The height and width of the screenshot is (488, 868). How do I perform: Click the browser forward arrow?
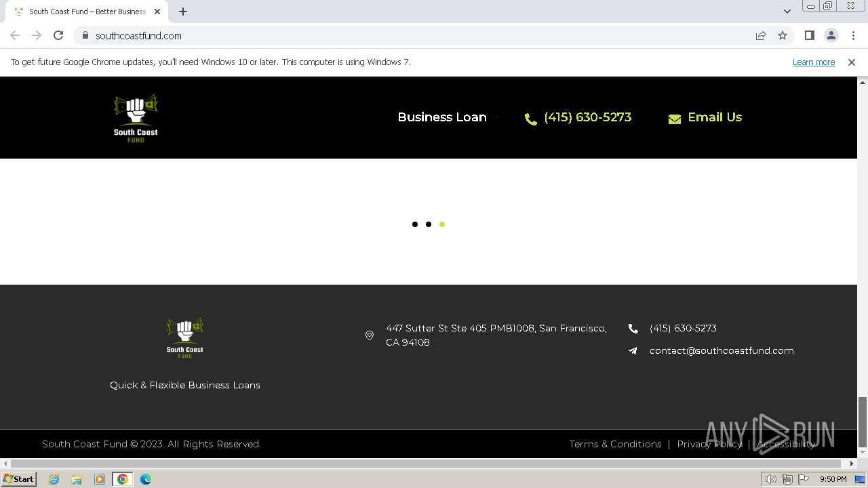tap(37, 35)
